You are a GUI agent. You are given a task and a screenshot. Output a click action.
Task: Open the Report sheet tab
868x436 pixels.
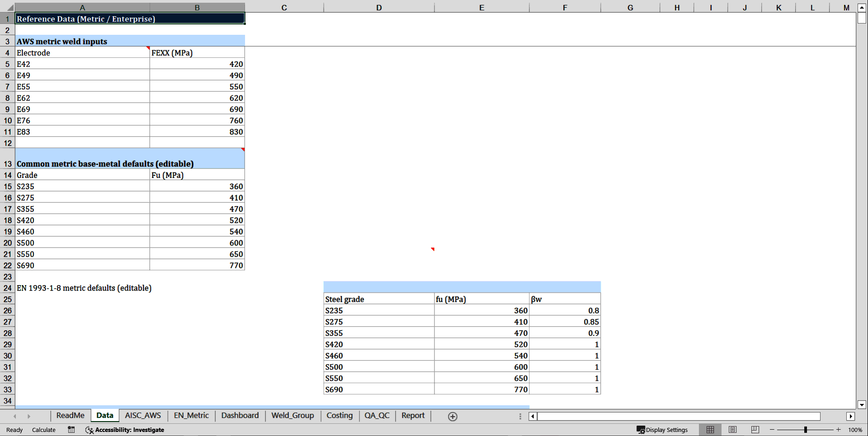[x=412, y=415]
